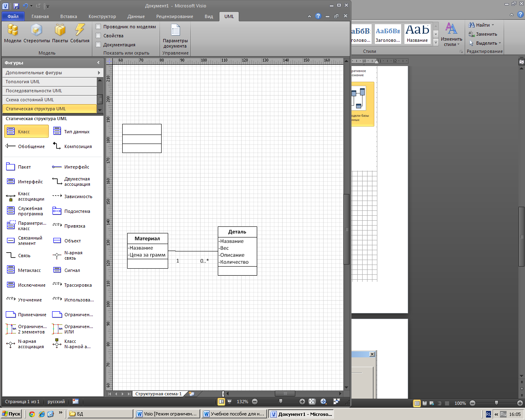Open Схема состояний UML stencil
Viewport: 525px width, 420px height.
49,100
